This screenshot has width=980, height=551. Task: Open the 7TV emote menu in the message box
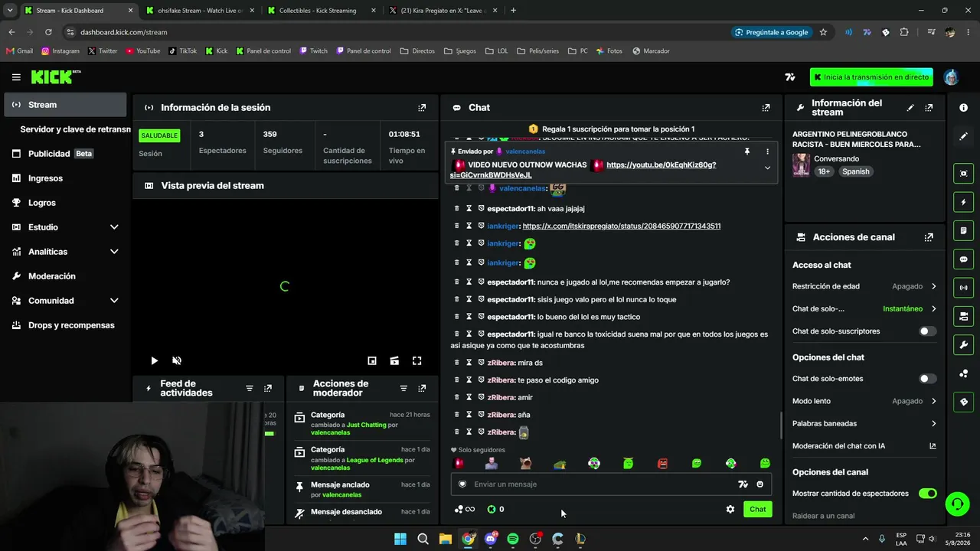pyautogui.click(x=743, y=484)
